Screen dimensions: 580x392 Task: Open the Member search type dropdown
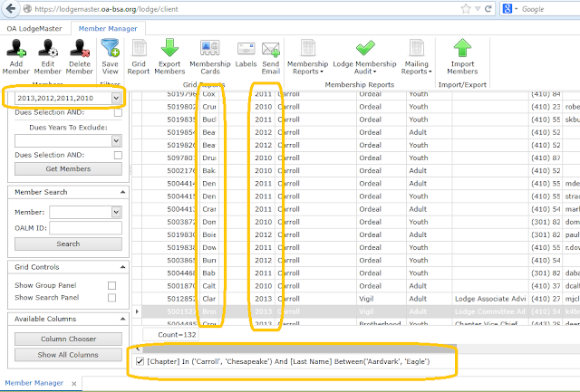click(116, 212)
